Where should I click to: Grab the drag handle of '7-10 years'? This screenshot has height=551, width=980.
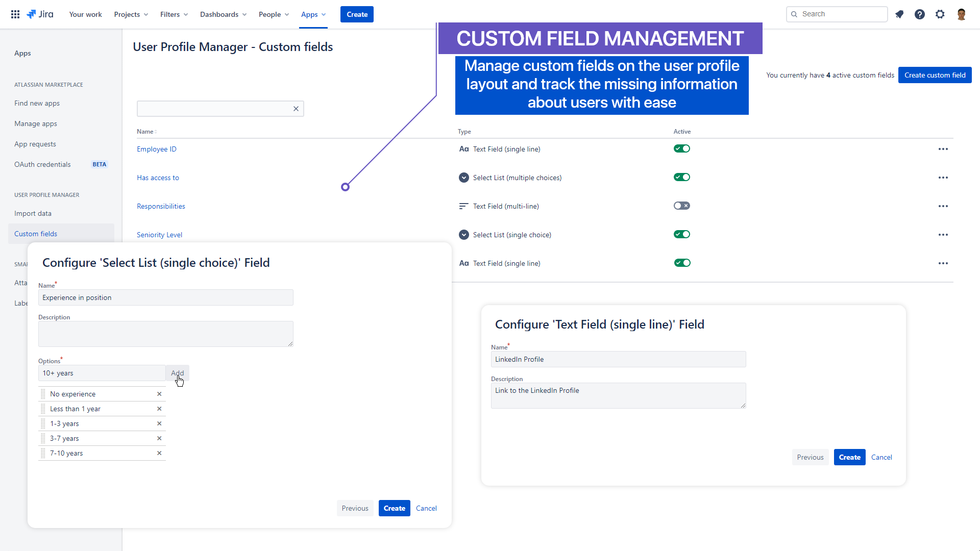(x=43, y=453)
